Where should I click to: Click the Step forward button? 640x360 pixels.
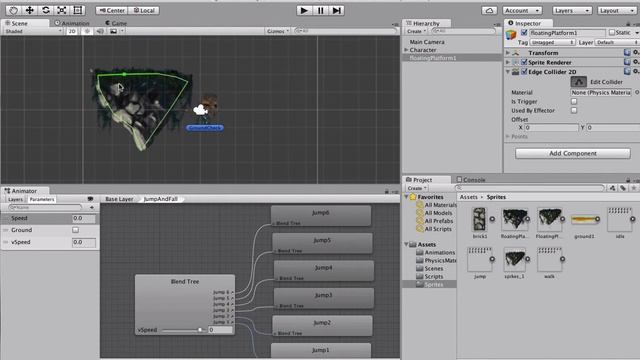coord(336,10)
